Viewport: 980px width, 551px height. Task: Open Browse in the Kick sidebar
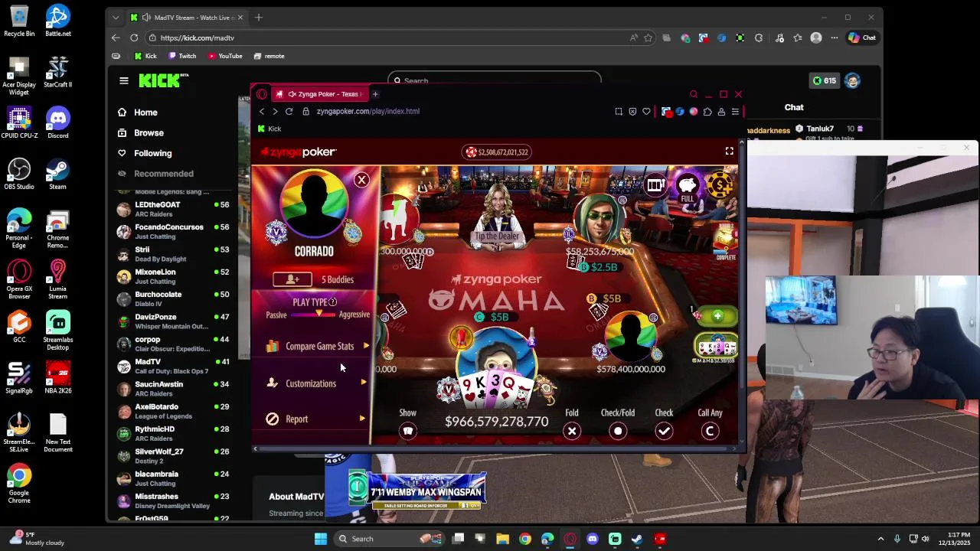click(x=149, y=132)
